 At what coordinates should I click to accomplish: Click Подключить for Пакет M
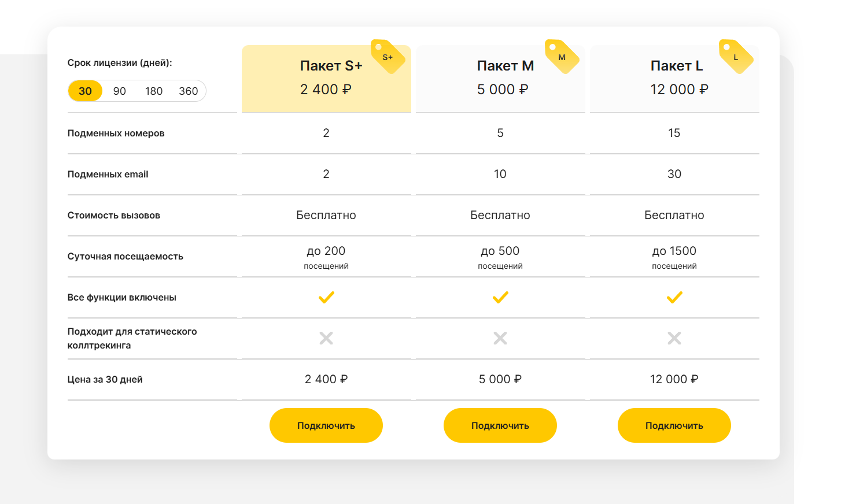click(500, 425)
